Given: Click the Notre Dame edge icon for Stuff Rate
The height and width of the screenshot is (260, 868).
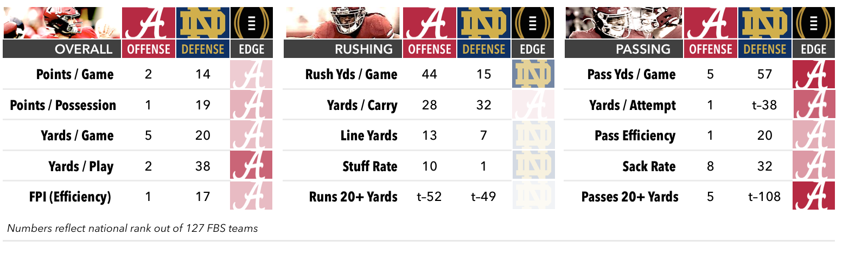Looking at the screenshot, I should coord(533,165).
